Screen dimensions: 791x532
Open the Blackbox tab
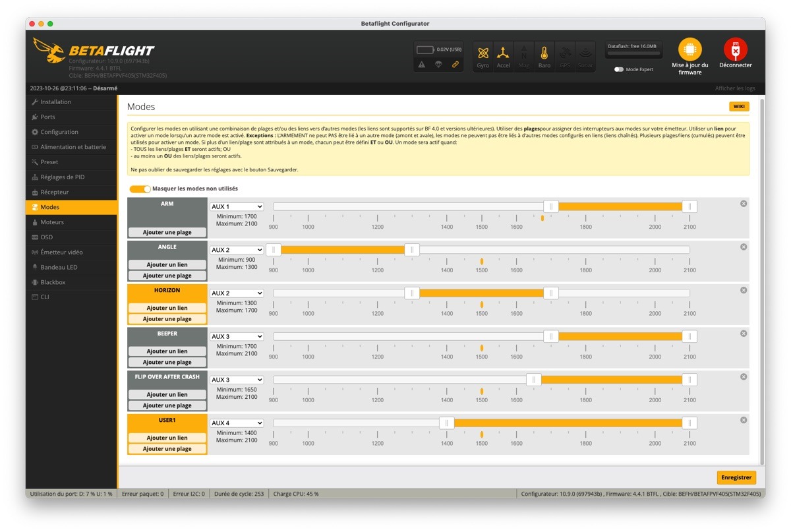(x=72, y=282)
